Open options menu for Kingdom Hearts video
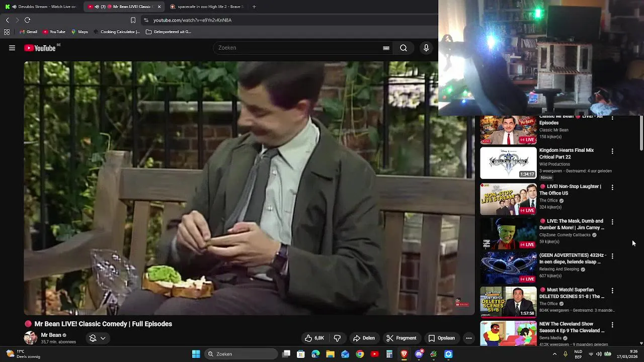644x362 pixels. tap(612, 151)
